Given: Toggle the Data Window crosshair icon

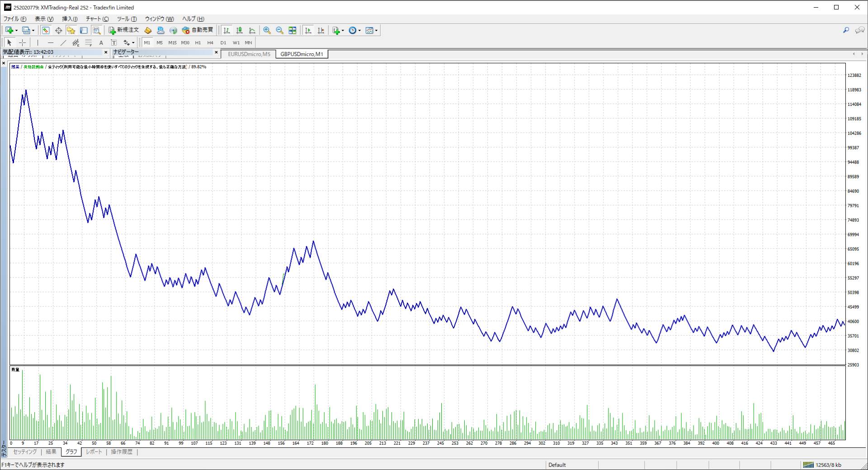Looking at the screenshot, I should pyautogui.click(x=58, y=30).
